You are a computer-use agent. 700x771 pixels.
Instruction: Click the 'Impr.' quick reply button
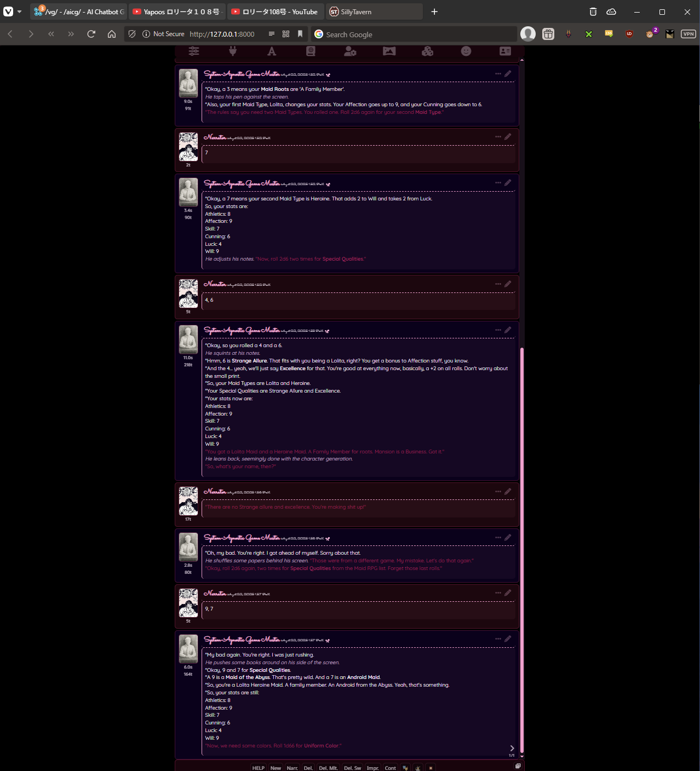[372, 768]
